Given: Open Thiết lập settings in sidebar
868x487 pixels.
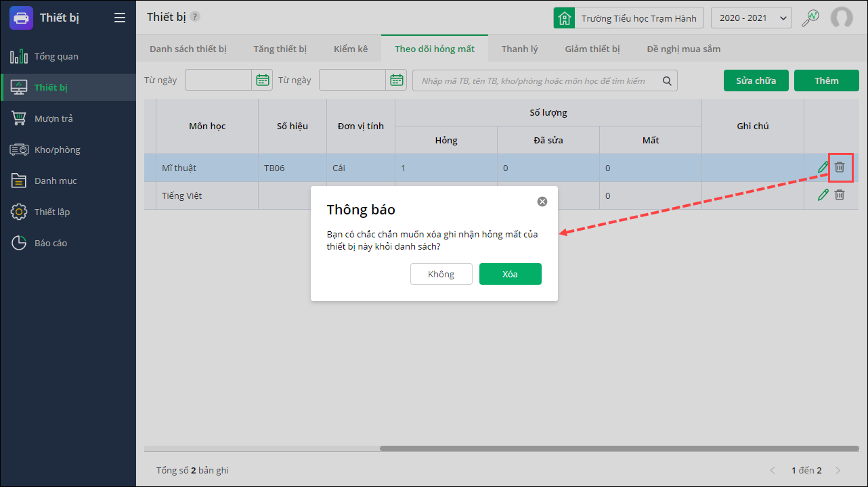Looking at the screenshot, I should (68, 212).
